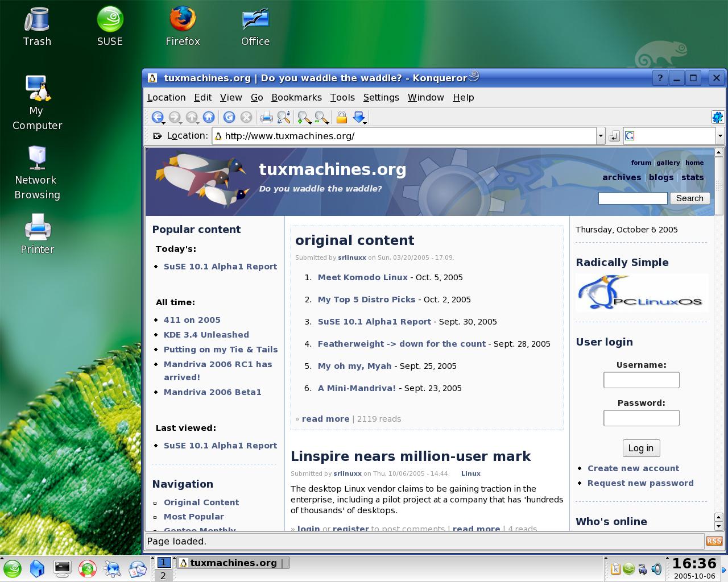Launch the terminal from the panel
Viewport: 728px width, 582px height.
(62, 568)
